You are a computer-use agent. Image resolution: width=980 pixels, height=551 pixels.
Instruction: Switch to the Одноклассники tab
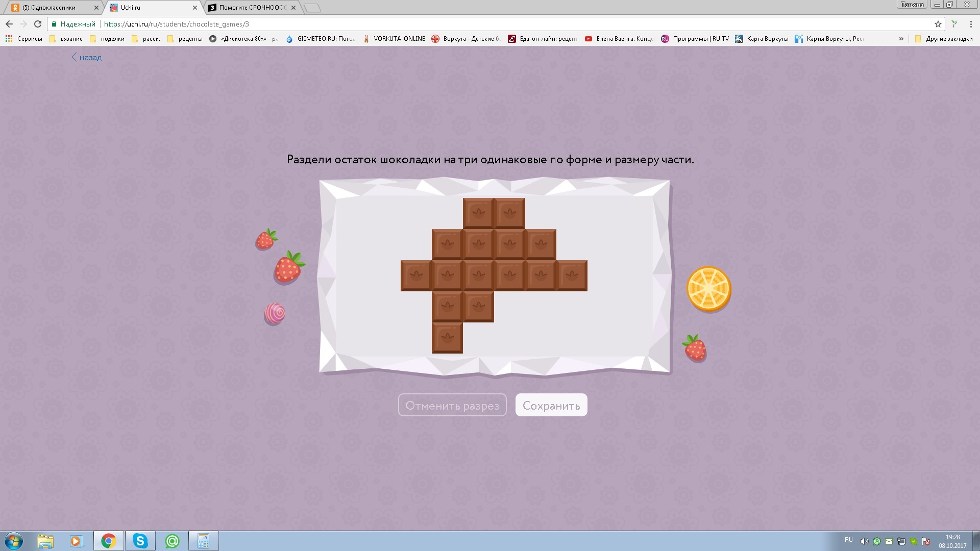[51, 8]
